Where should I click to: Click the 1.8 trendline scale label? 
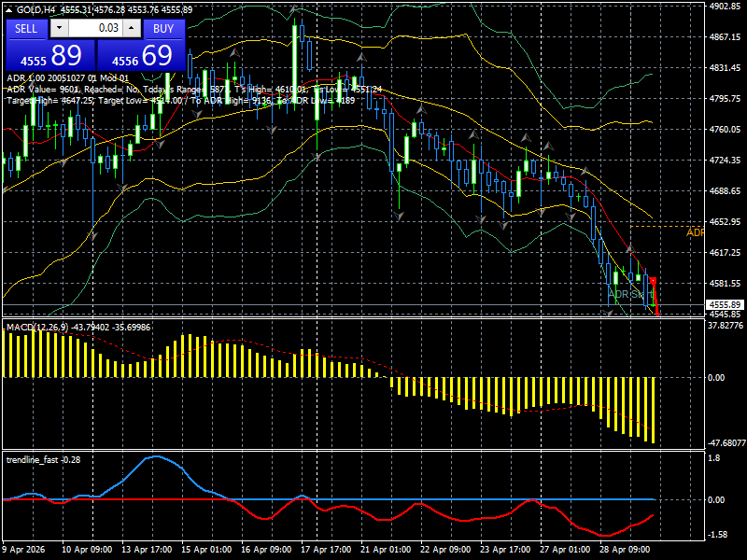pyautogui.click(x=714, y=458)
